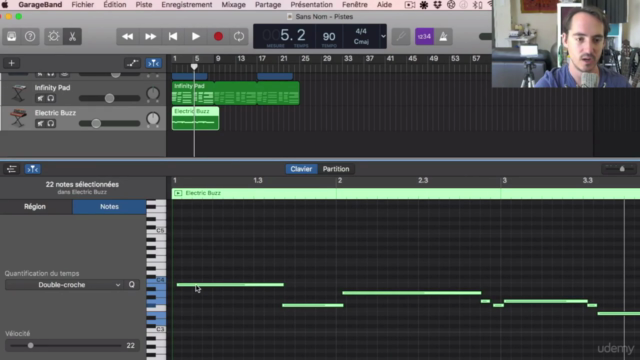Click the Fast Forward button
The width and height of the screenshot is (640, 360).
(x=150, y=36)
